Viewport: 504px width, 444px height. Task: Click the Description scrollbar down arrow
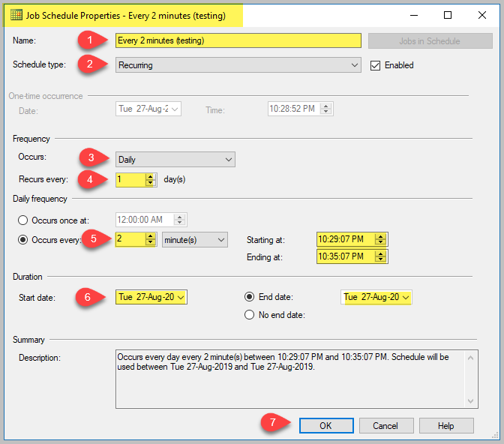tap(470, 401)
